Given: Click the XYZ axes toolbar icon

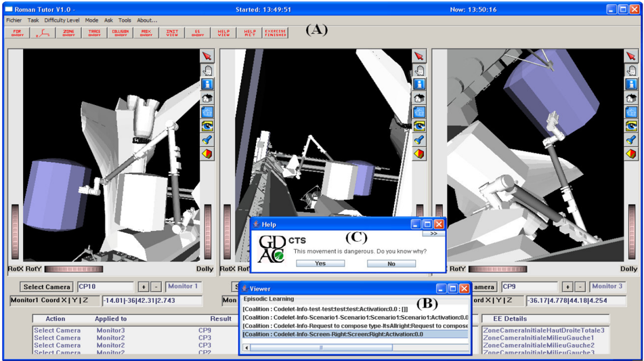Looking at the screenshot, I should [x=43, y=33].
